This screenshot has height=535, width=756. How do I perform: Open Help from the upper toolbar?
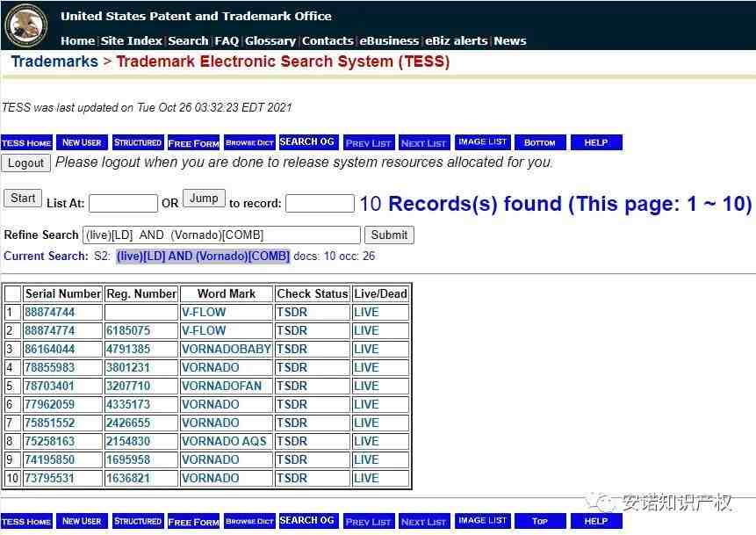[x=596, y=143]
